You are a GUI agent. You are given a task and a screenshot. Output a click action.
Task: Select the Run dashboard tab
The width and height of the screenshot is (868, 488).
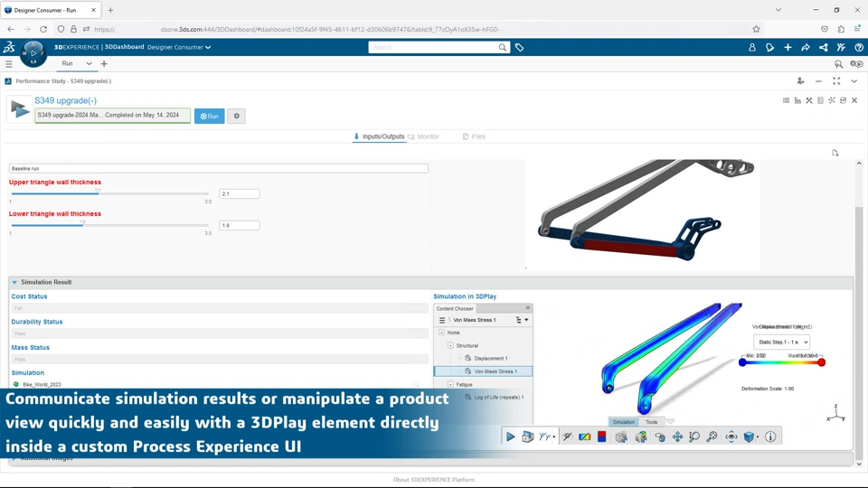pyautogui.click(x=67, y=63)
